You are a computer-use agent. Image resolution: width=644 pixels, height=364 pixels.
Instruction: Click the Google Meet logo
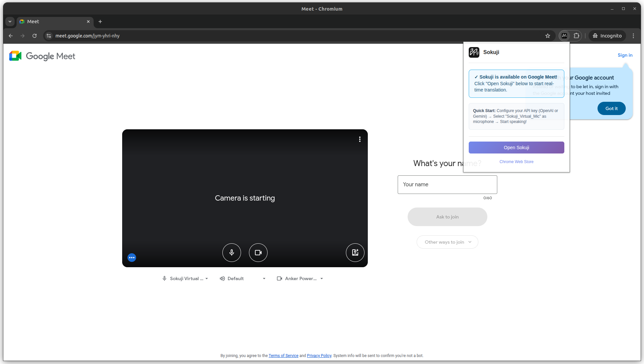click(42, 56)
